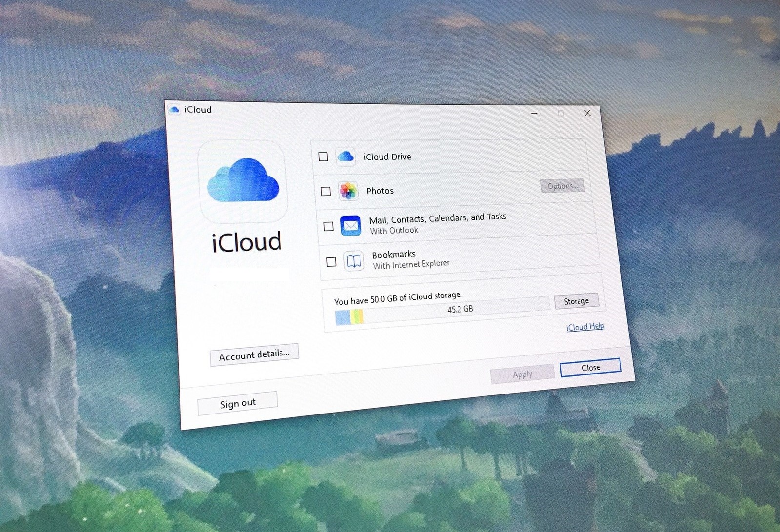
Task: Minimize the iCloud window
Action: 534,113
